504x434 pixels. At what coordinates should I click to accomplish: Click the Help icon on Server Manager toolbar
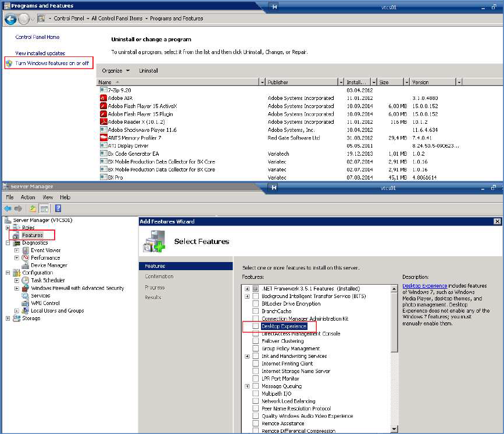point(57,207)
